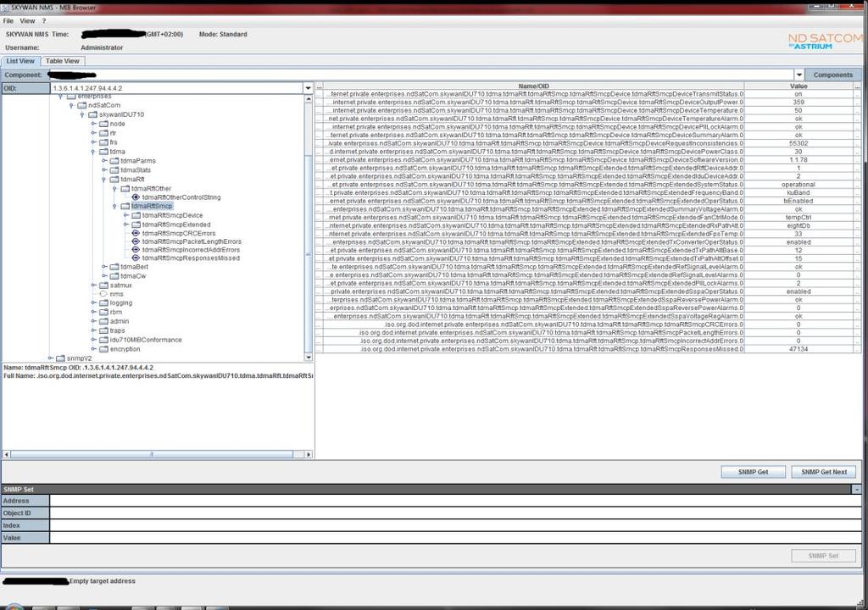Screen dimensions: 868x610
Task: Click the Index input field
Action: point(455,525)
